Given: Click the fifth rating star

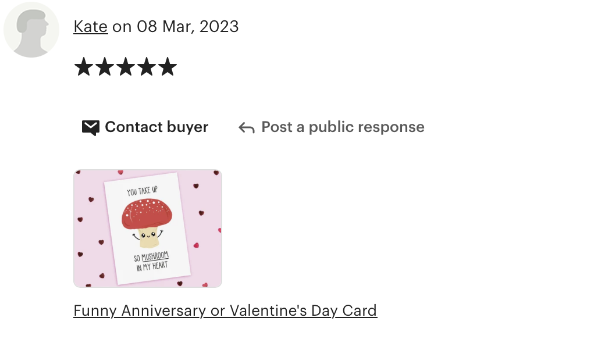Looking at the screenshot, I should tap(168, 66).
